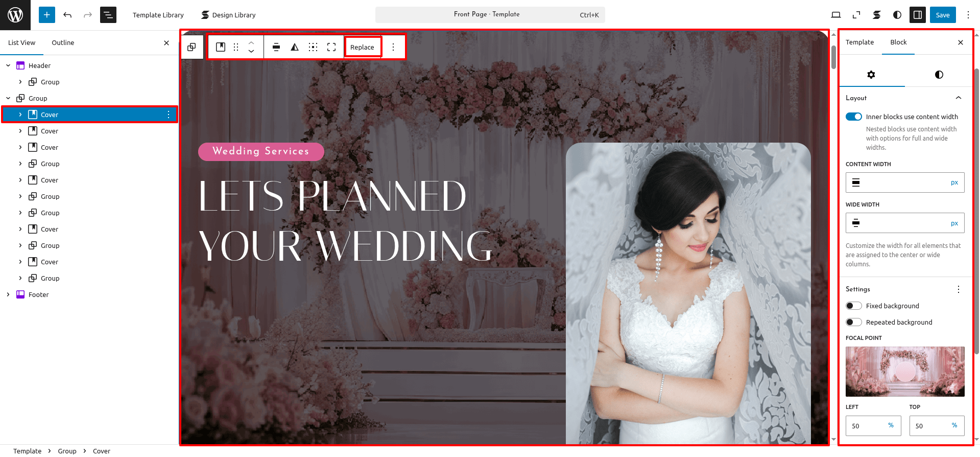
Task: Open the change content position icon
Action: pos(313,47)
